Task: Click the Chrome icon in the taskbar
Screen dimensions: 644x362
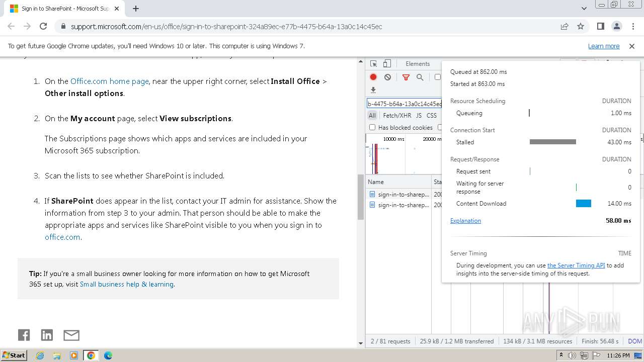Action: (x=91, y=355)
